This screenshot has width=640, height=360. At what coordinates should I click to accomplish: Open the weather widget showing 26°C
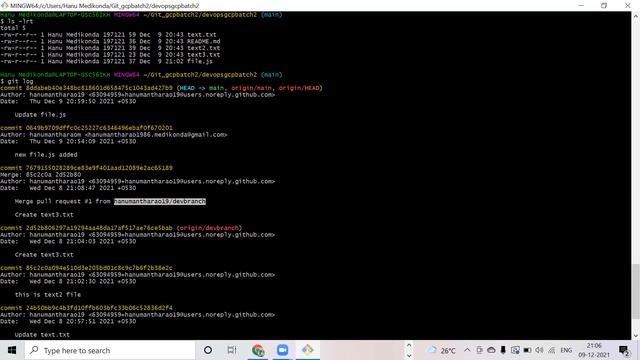tap(441, 350)
